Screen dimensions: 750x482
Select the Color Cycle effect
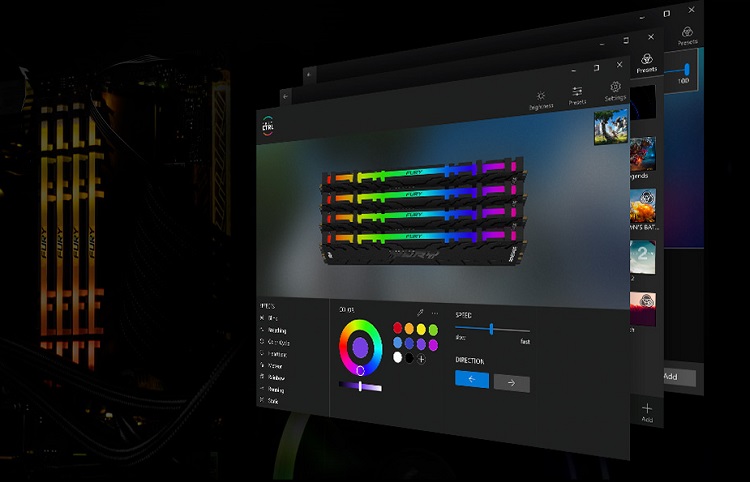tap(275, 342)
